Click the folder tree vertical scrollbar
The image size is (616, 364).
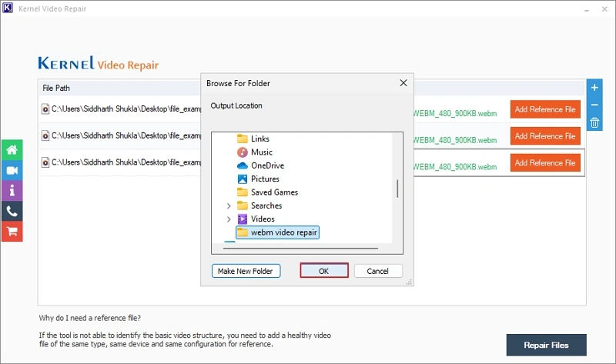click(397, 189)
